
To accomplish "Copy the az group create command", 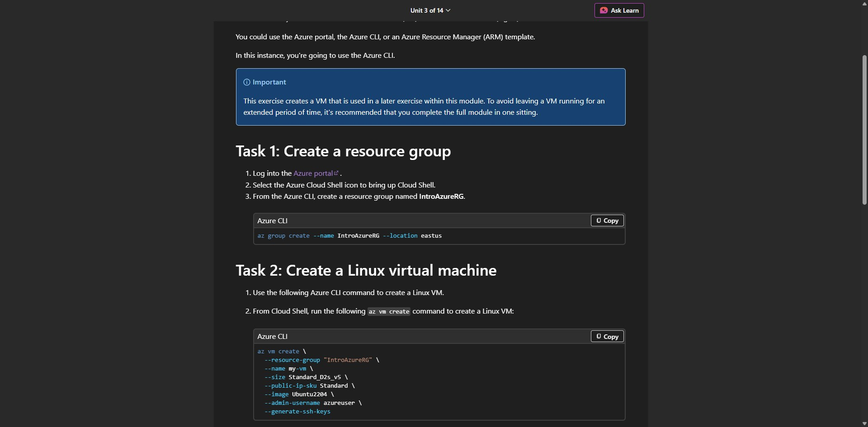I will (x=607, y=221).
